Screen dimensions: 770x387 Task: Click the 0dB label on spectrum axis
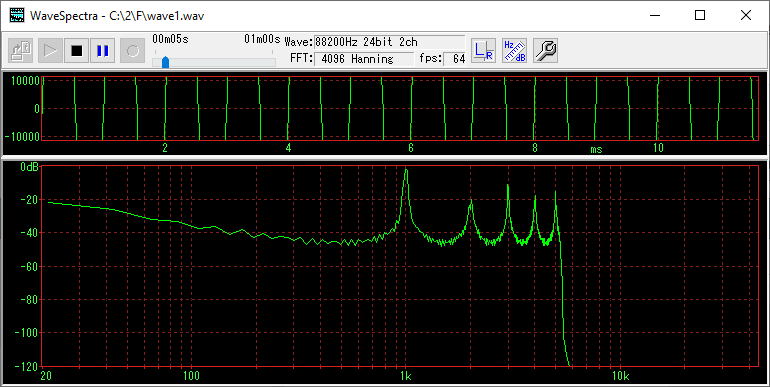(29, 167)
